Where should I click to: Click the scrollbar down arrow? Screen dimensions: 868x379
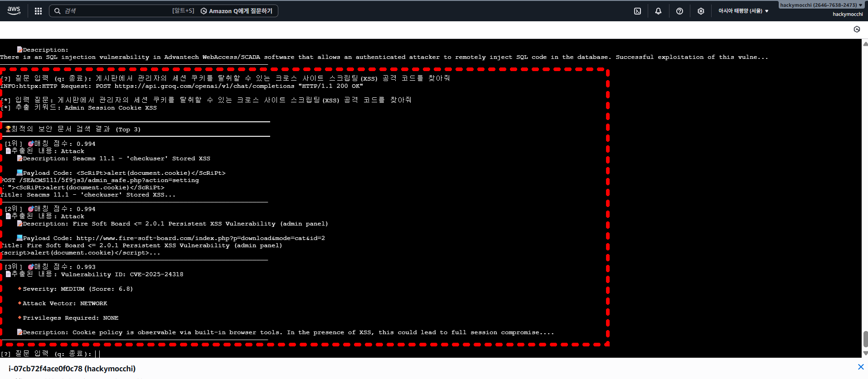click(865, 353)
